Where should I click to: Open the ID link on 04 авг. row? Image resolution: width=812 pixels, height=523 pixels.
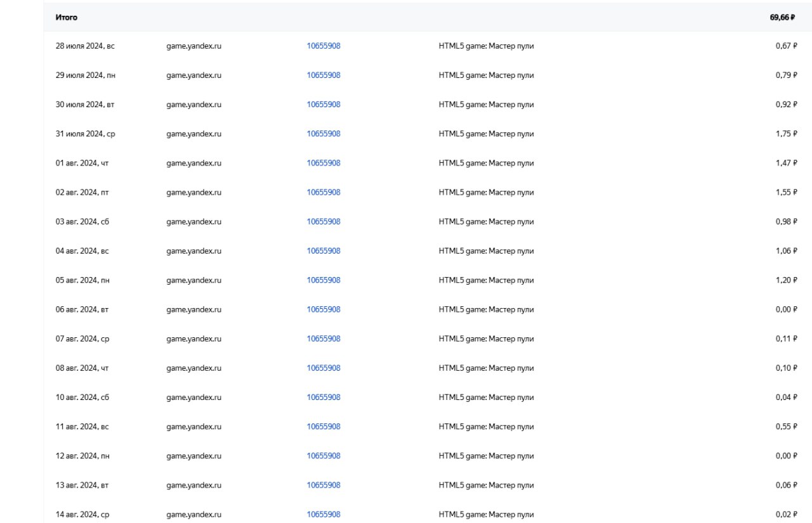coord(324,251)
